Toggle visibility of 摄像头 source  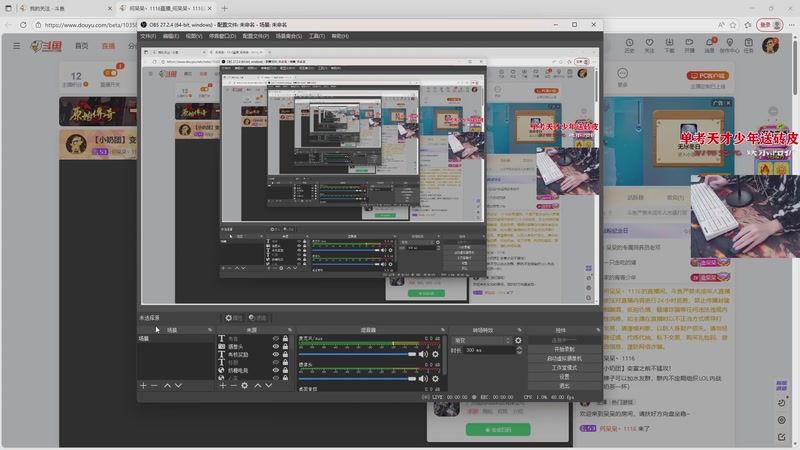pyautogui.click(x=276, y=346)
